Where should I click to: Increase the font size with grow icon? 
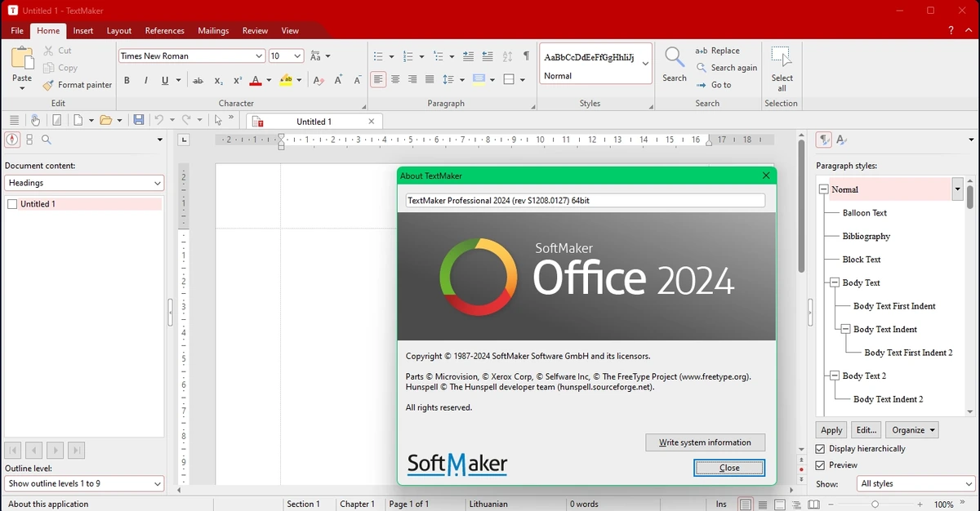(338, 80)
